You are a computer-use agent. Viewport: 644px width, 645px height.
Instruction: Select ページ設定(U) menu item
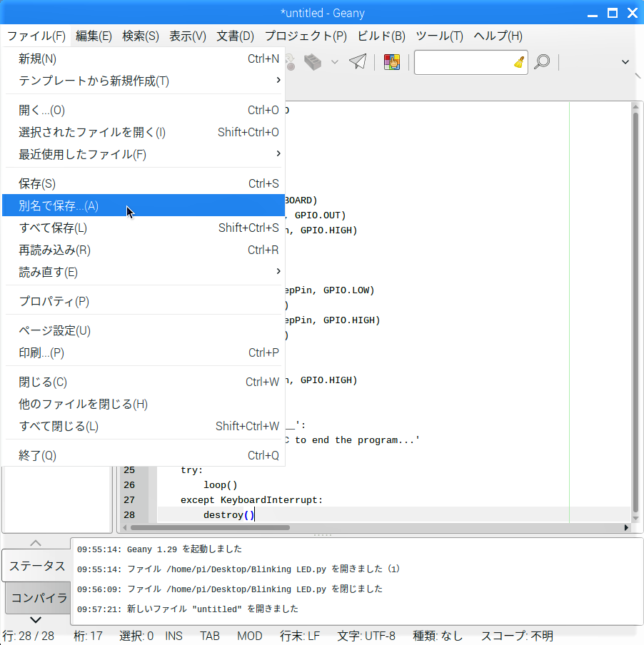pos(144,331)
